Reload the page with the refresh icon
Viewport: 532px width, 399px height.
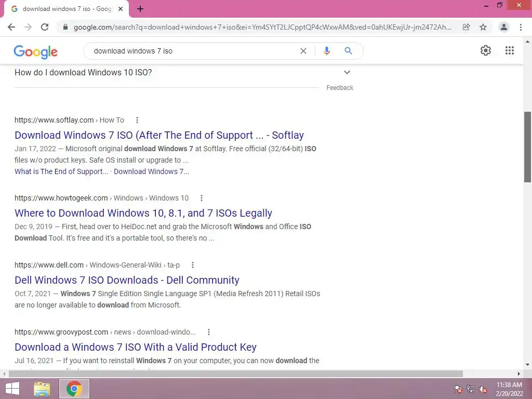45,27
